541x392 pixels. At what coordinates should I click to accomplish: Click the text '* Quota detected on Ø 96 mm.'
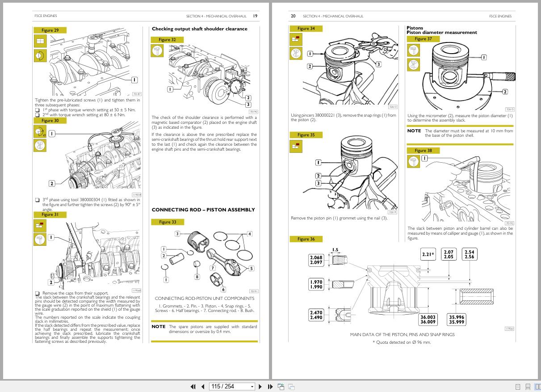(402, 342)
